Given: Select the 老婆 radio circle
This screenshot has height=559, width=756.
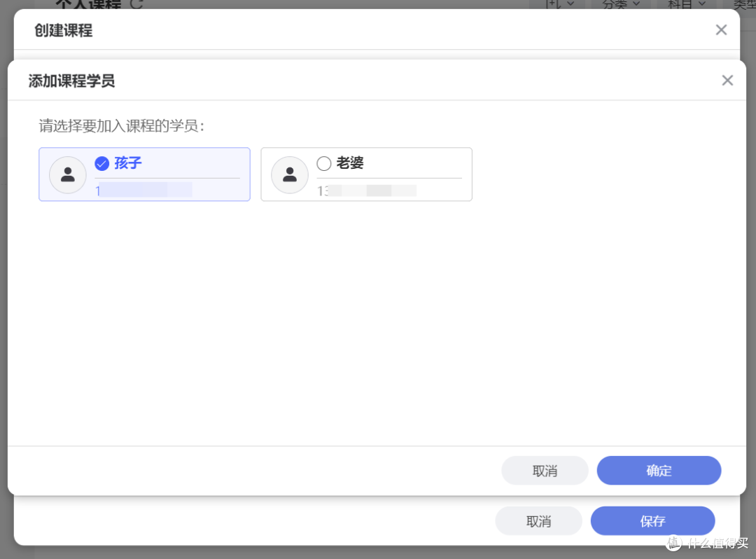Looking at the screenshot, I should pos(324,163).
